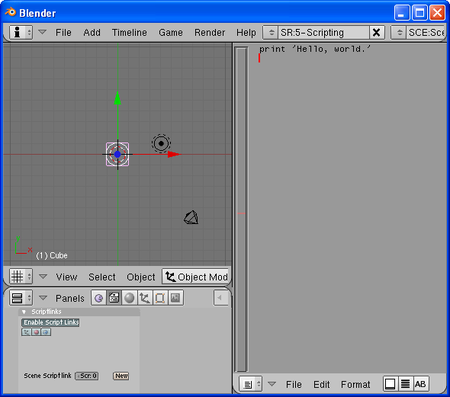Collapse the buttons window header with triangle
This screenshot has height=397, width=450.
coord(43,298)
